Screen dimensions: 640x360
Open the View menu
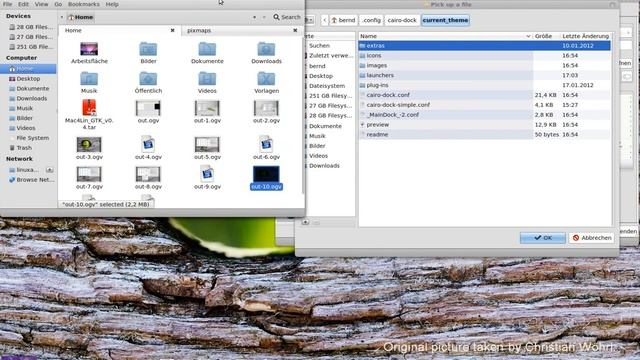41,4
